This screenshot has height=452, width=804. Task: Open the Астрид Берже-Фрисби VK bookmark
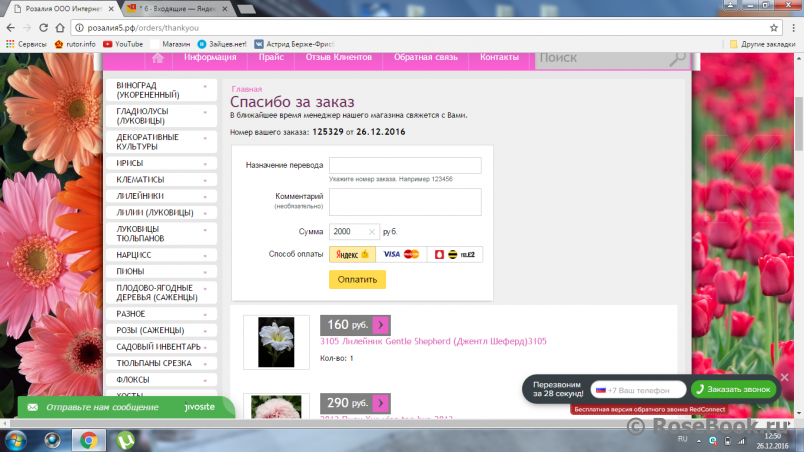(294, 44)
